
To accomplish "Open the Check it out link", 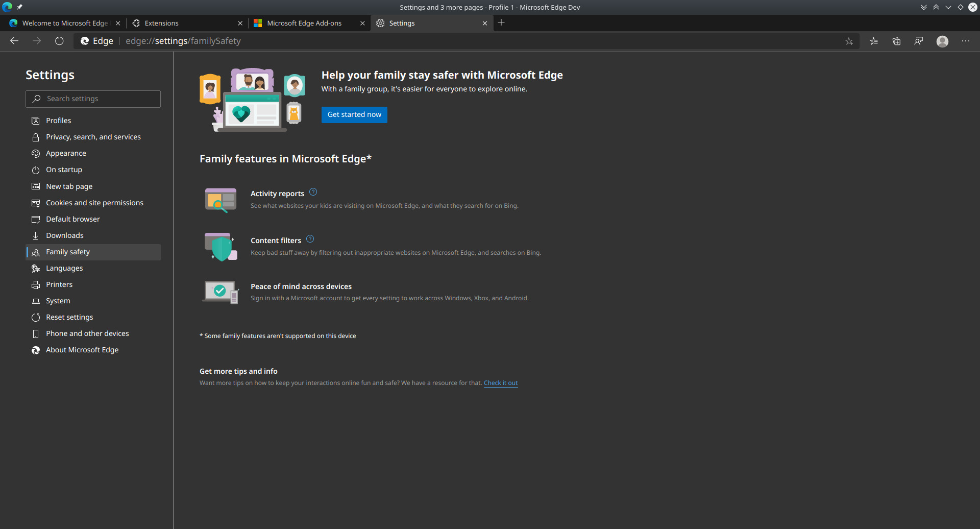I will pos(500,382).
